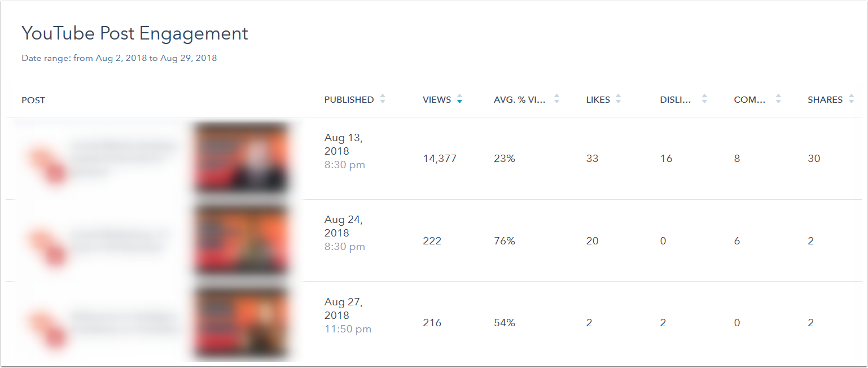868x368 pixels.
Task: Select the row with 14,377 views
Action: [x=434, y=159]
